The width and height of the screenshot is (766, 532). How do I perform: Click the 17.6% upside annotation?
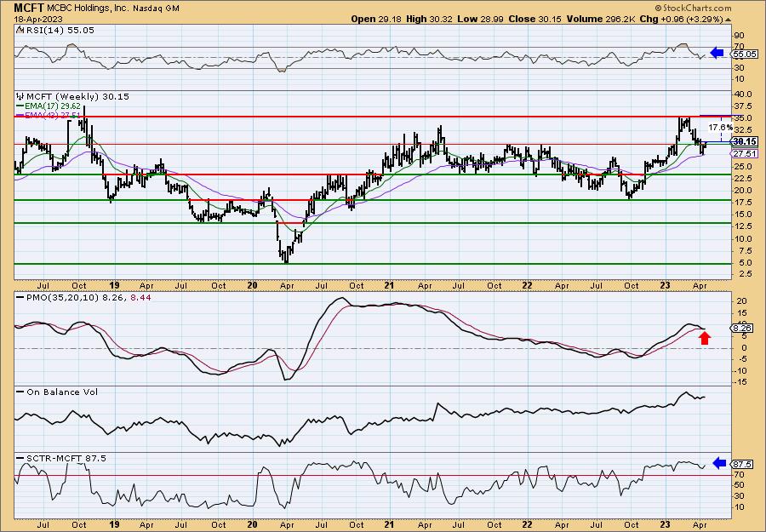tap(721, 127)
